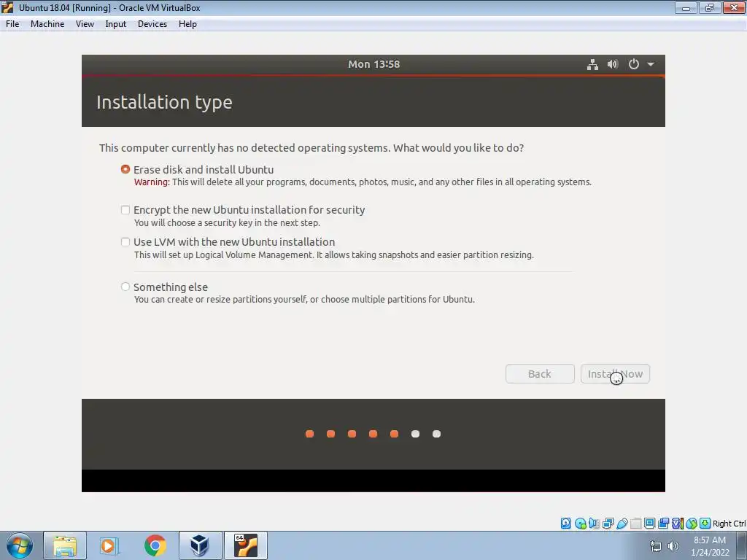Click the Mon 13:58 clock in Ubuntu bar
This screenshot has height=560, width=747.
374,64
